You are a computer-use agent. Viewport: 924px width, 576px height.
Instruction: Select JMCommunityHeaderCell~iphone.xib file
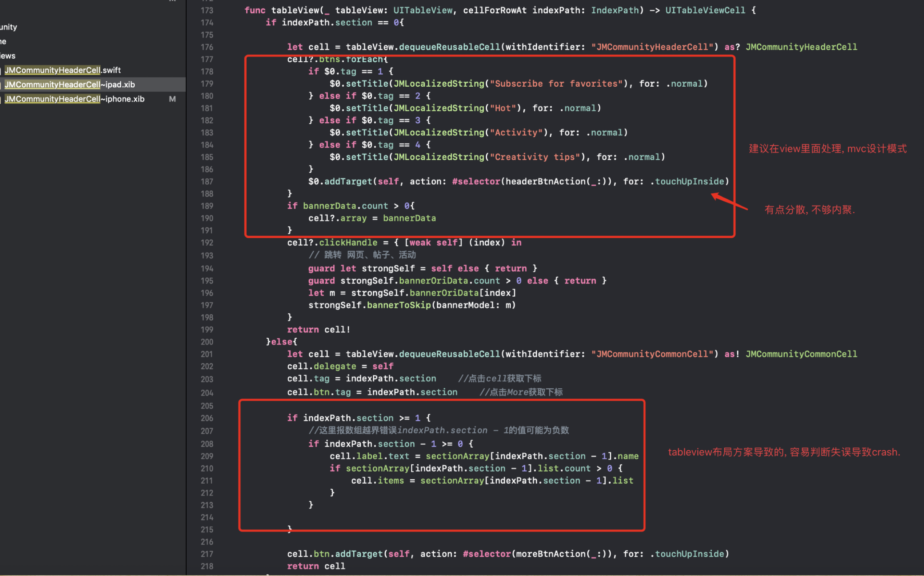click(74, 99)
